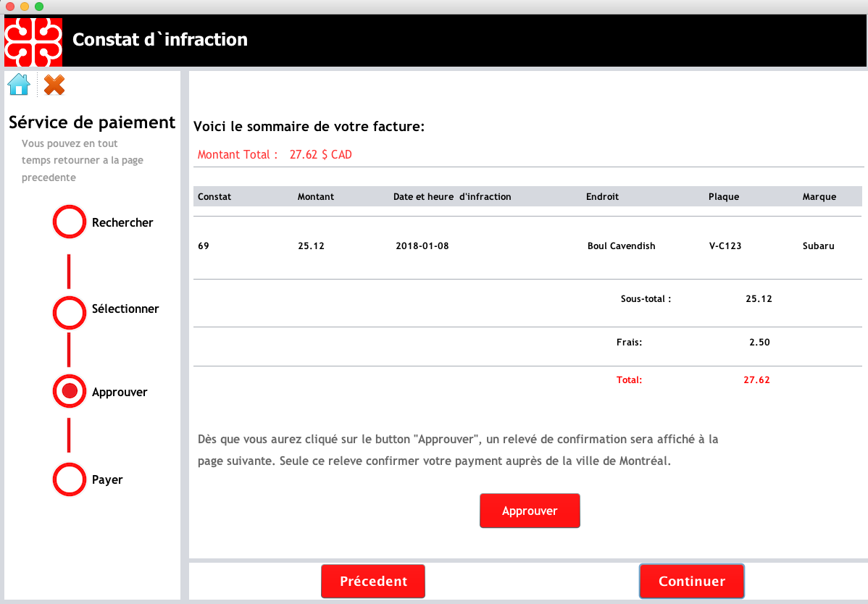The height and width of the screenshot is (604, 868).
Task: Click the Marque column header
Action: 819,196
